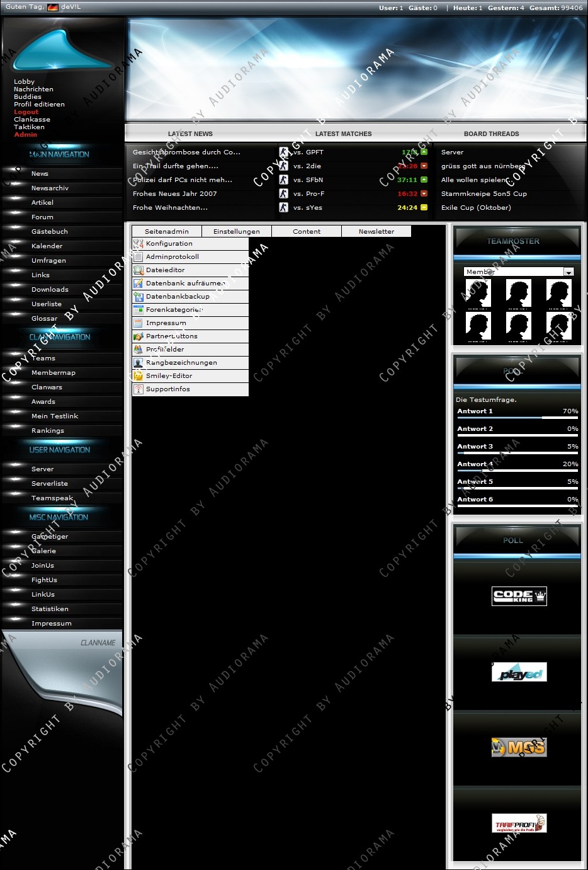Screen dimensions: 588x870
Task: Click the Smiley-Editor smiley icon
Action: [x=138, y=376]
